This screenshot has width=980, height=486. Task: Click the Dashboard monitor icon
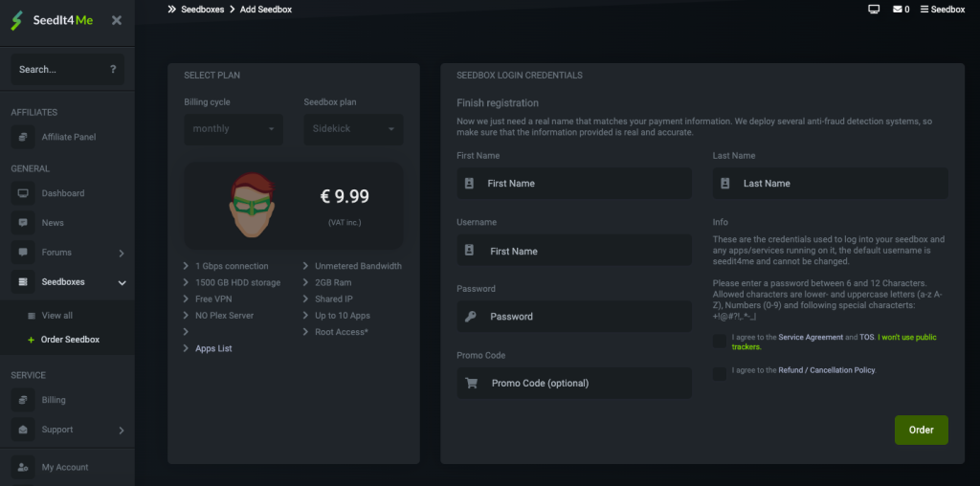(x=23, y=193)
